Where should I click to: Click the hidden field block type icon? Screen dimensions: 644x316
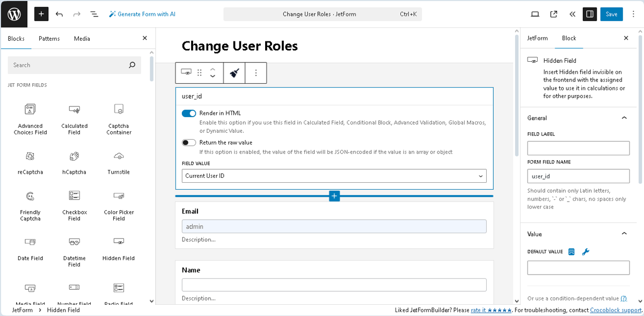tap(186, 73)
